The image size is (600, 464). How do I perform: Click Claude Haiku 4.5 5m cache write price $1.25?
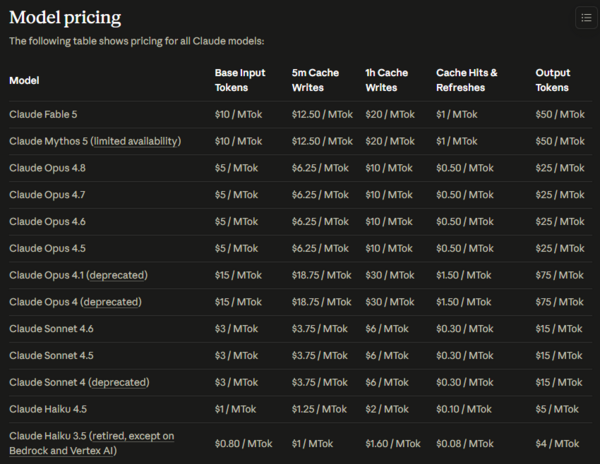pos(320,409)
